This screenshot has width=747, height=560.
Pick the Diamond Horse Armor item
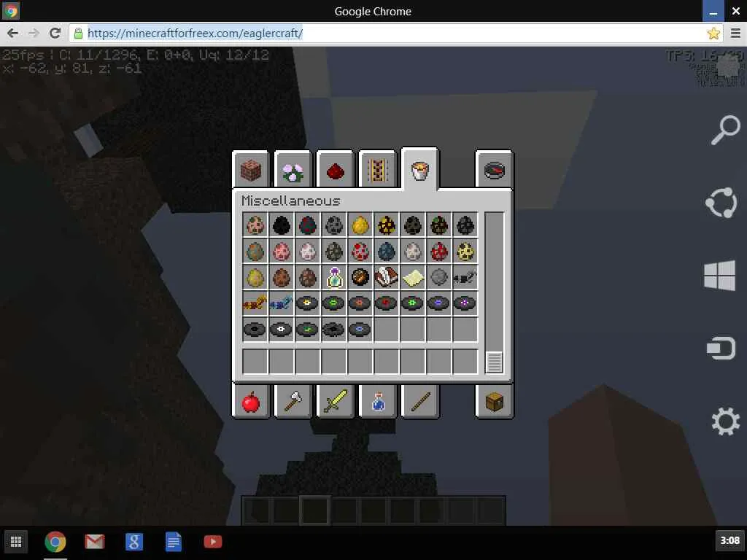(x=281, y=303)
